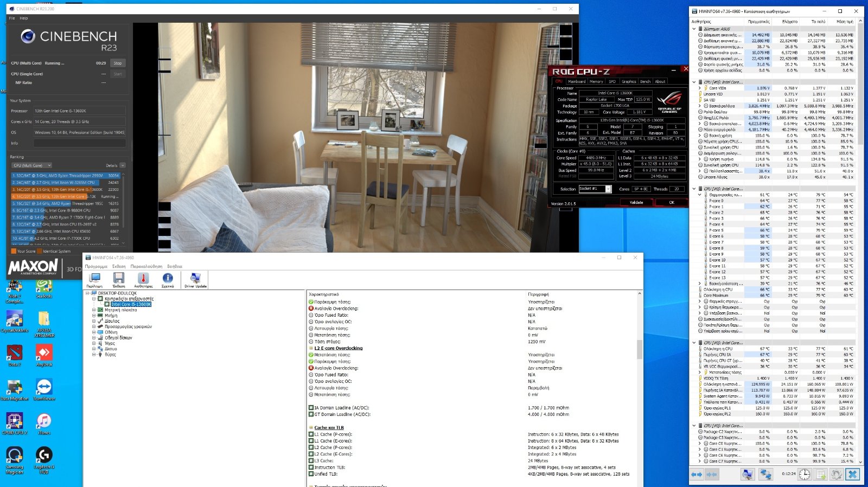868x487 pixels.
Task: Click the L2 E core Overclocking heading
Action: [339, 348]
